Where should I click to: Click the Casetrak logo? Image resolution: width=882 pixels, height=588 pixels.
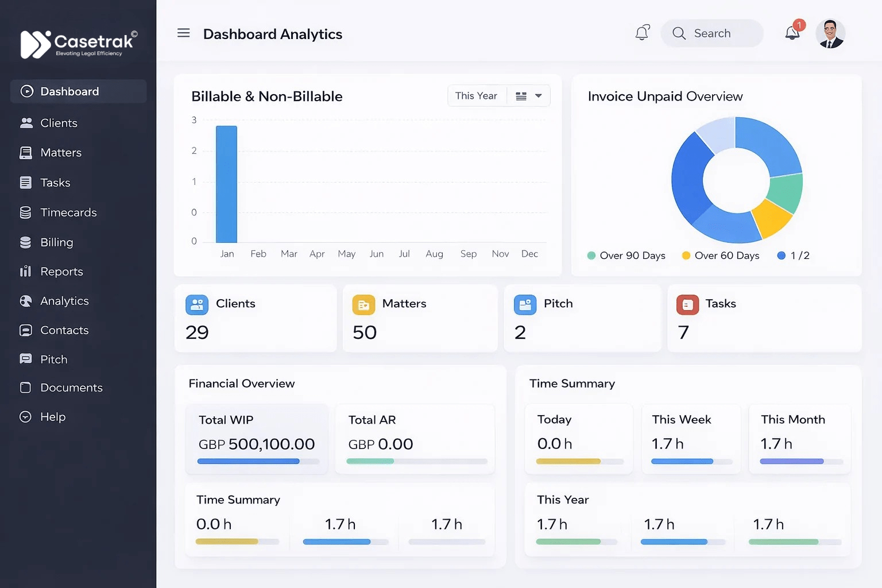point(79,44)
